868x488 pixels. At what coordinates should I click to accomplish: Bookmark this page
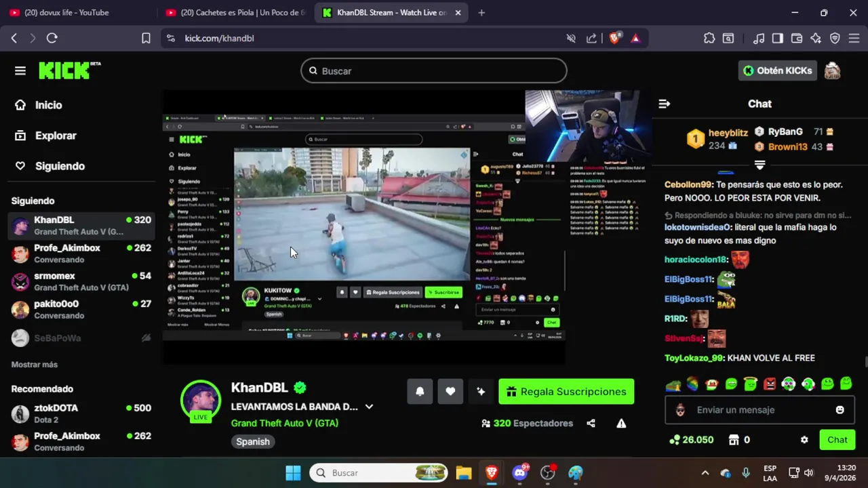click(146, 39)
